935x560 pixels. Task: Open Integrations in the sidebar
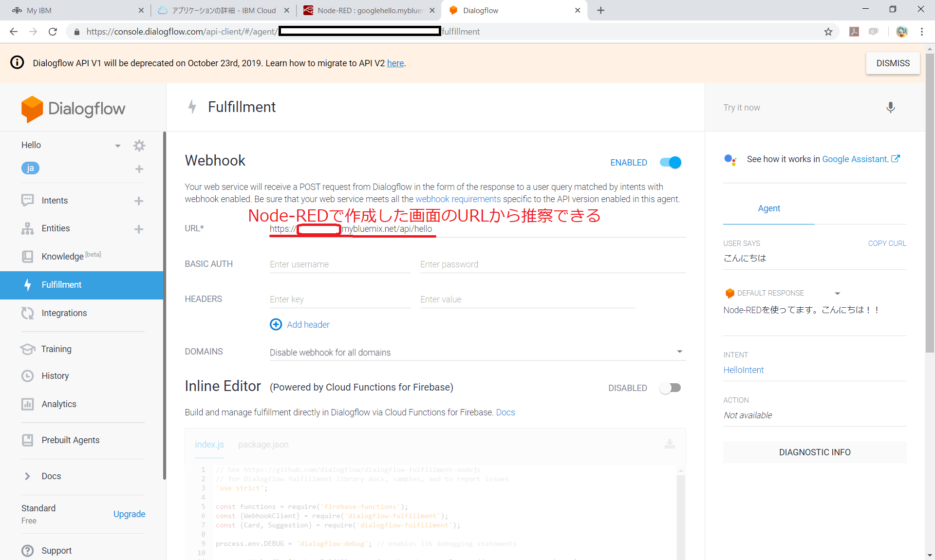coord(64,313)
